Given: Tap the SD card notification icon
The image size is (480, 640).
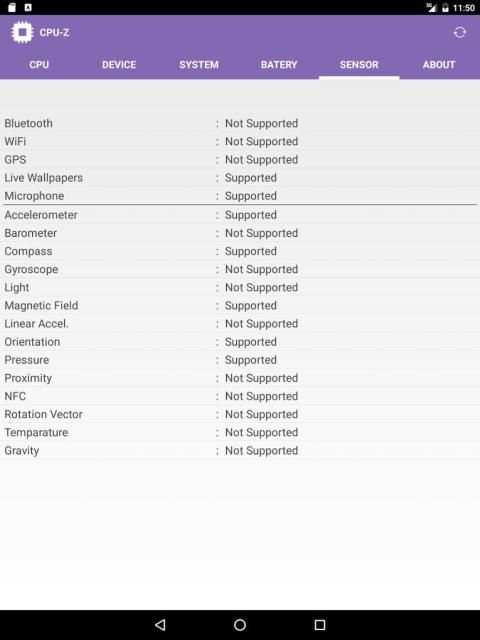Looking at the screenshot, I should 12,7.
